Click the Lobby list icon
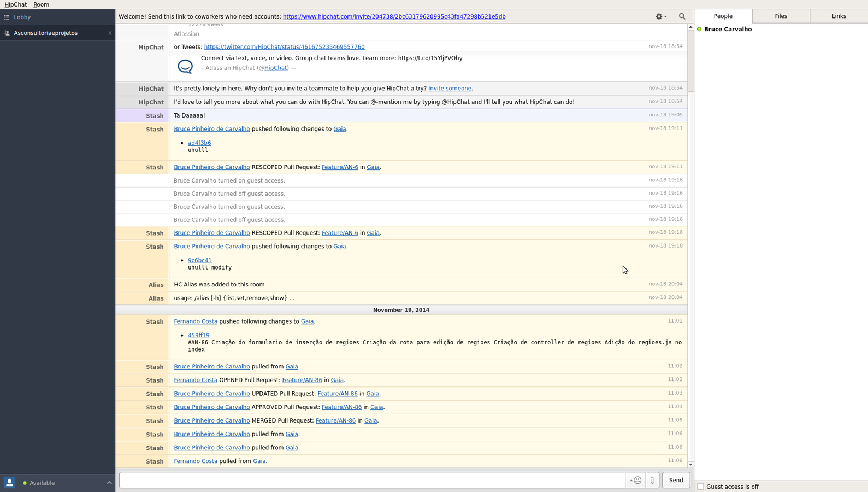The height and width of the screenshot is (492, 868). 7,17
